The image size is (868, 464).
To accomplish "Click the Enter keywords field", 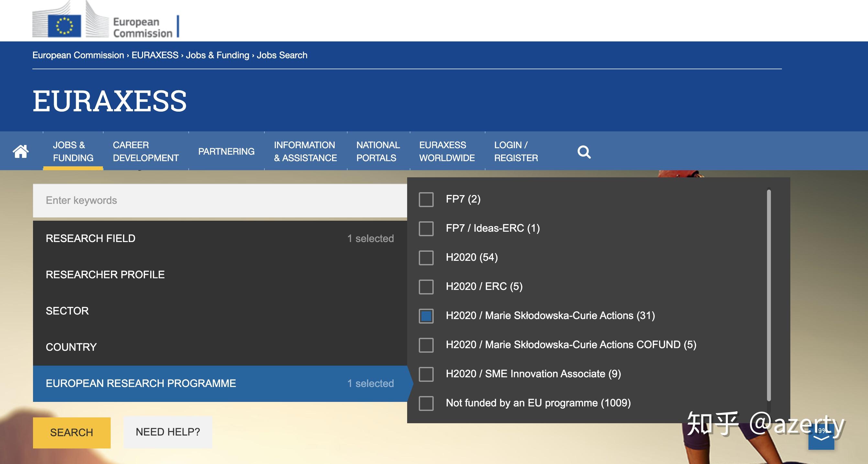I will click(x=220, y=201).
